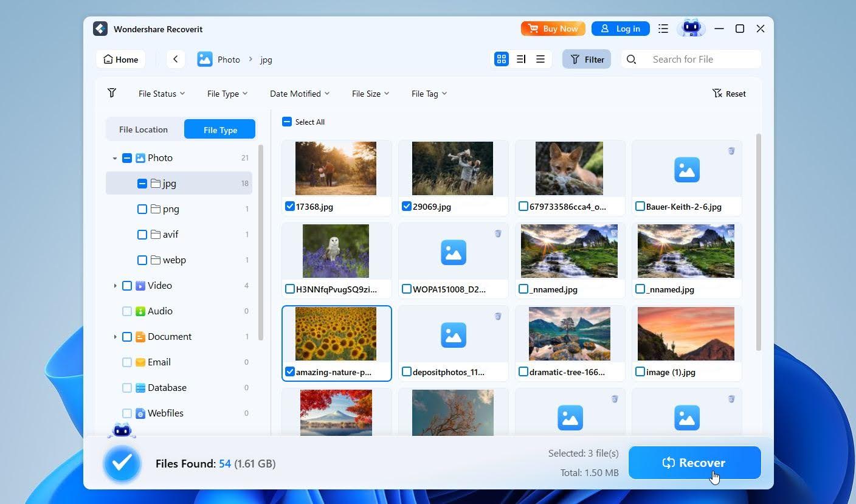856x504 pixels.
Task: Click the file grid vertical scrollbar
Action: click(x=758, y=242)
